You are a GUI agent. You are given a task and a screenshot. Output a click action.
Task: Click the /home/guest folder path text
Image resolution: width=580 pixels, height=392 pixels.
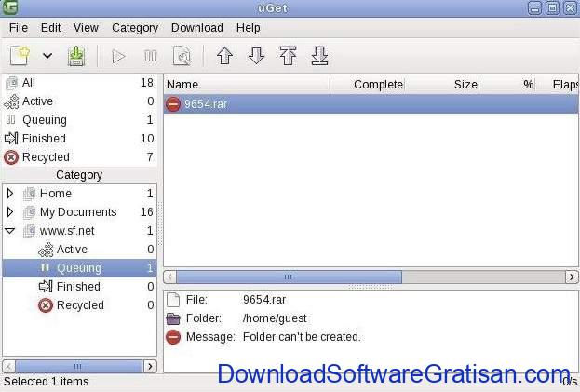tap(275, 318)
